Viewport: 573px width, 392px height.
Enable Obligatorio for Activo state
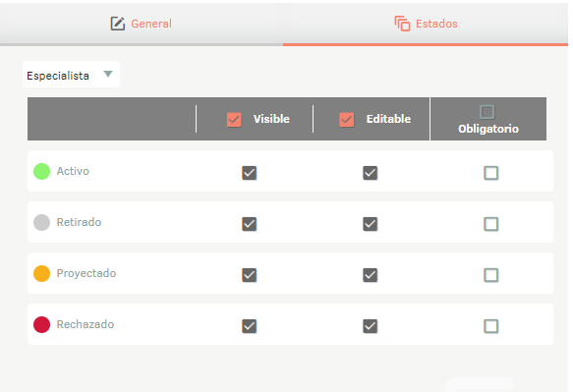click(x=490, y=173)
